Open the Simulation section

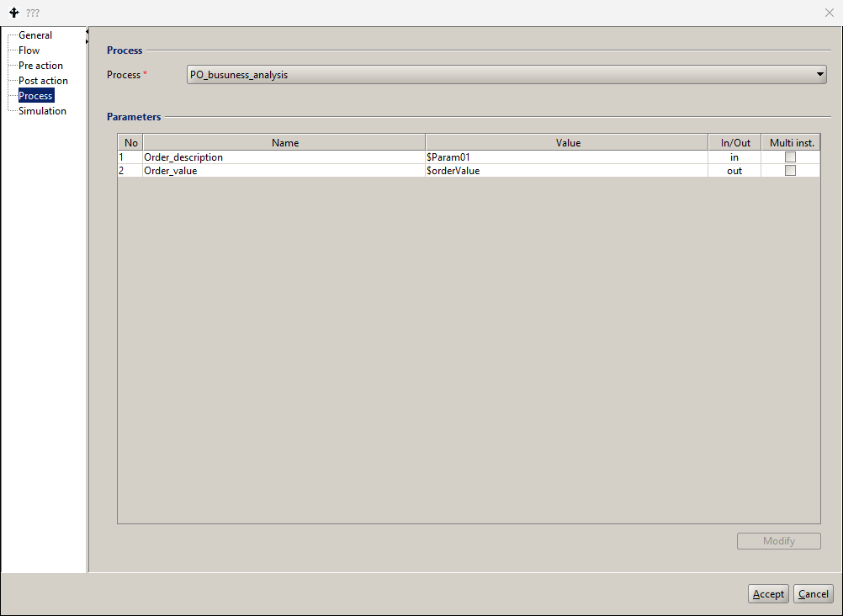click(42, 111)
